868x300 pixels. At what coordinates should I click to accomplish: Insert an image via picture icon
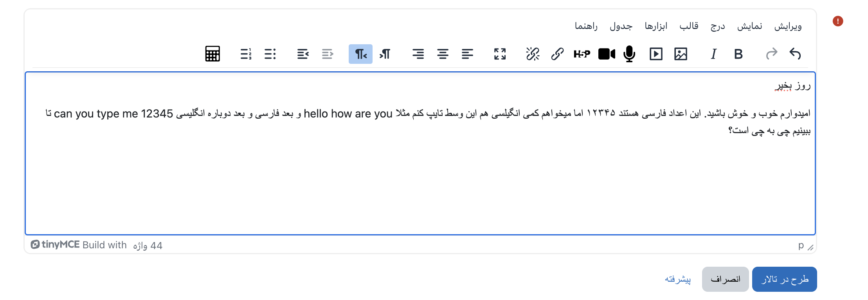[x=681, y=54]
